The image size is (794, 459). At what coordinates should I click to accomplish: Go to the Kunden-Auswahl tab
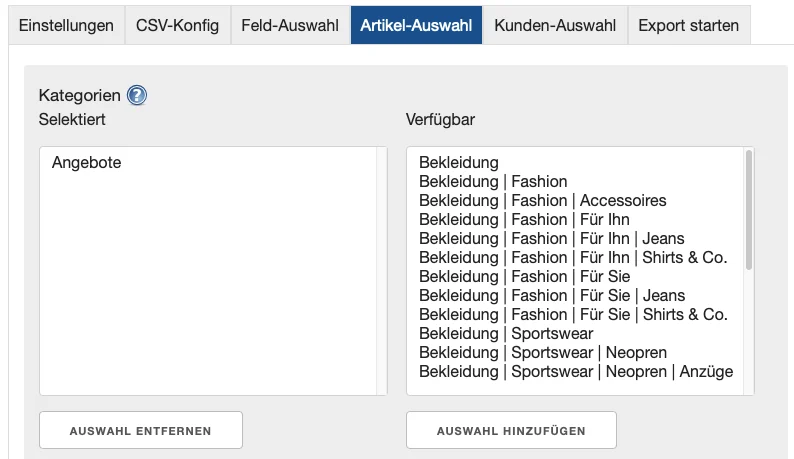tap(555, 25)
